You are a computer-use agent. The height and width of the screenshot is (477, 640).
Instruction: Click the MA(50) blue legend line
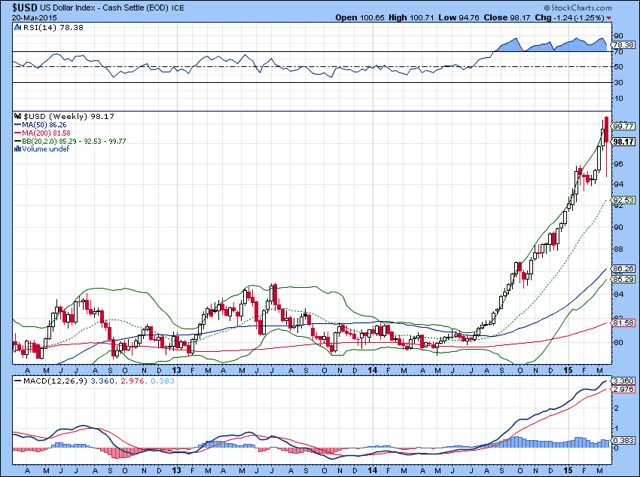point(18,125)
